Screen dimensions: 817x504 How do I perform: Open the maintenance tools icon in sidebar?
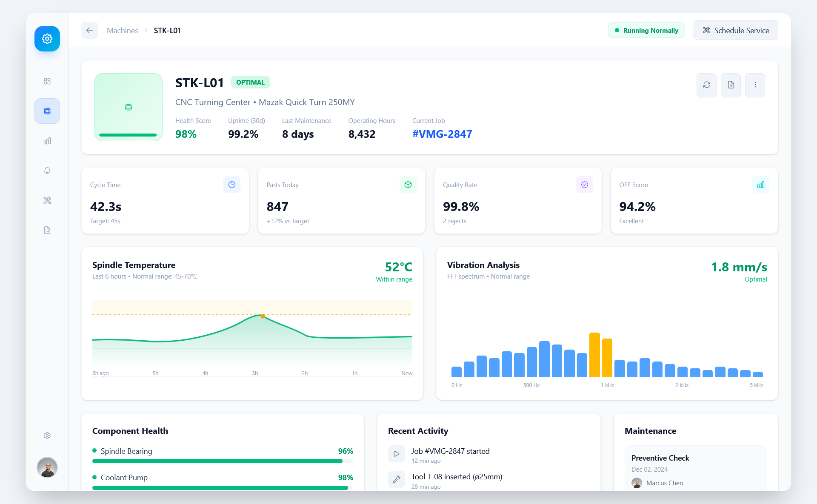pyautogui.click(x=47, y=200)
